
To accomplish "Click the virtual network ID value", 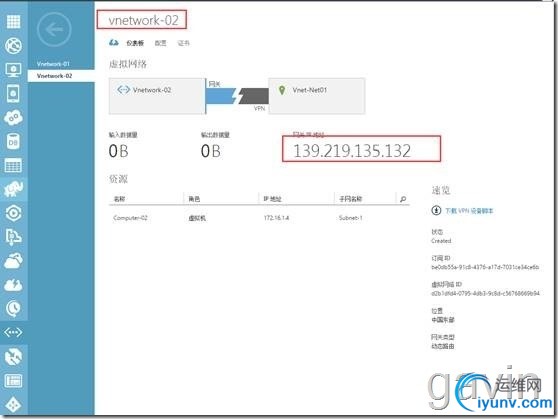I will point(485,294).
